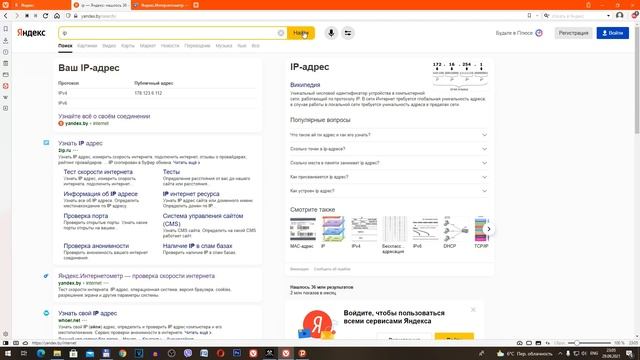Launch Microsoft Edge from taskbar
Image resolution: width=640 pixels, height=360 pixels.
(x=41, y=353)
